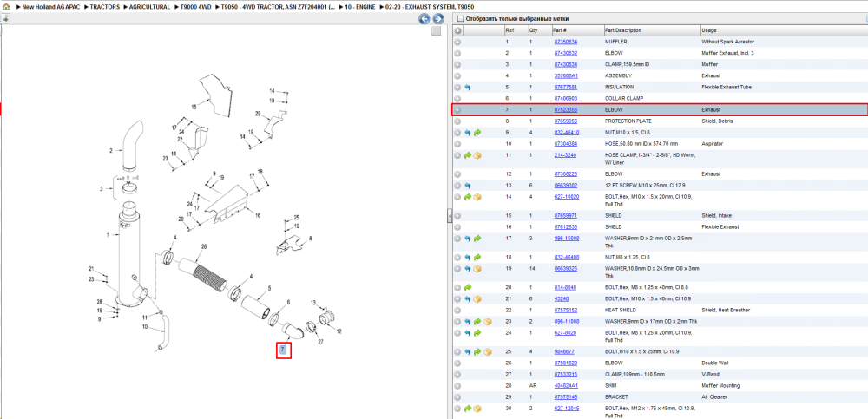Viewport: 868px width, 419px height.
Task: Open part number 87430632 link
Action: coord(566,53)
